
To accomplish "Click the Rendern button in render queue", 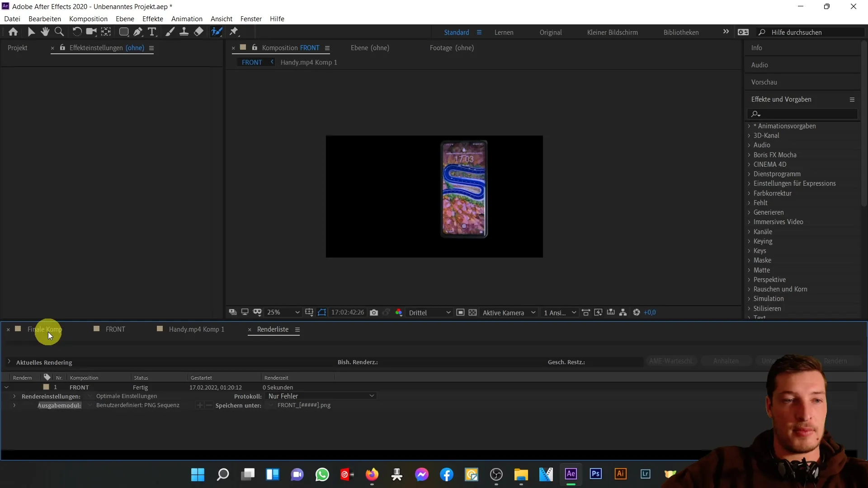I will [837, 361].
